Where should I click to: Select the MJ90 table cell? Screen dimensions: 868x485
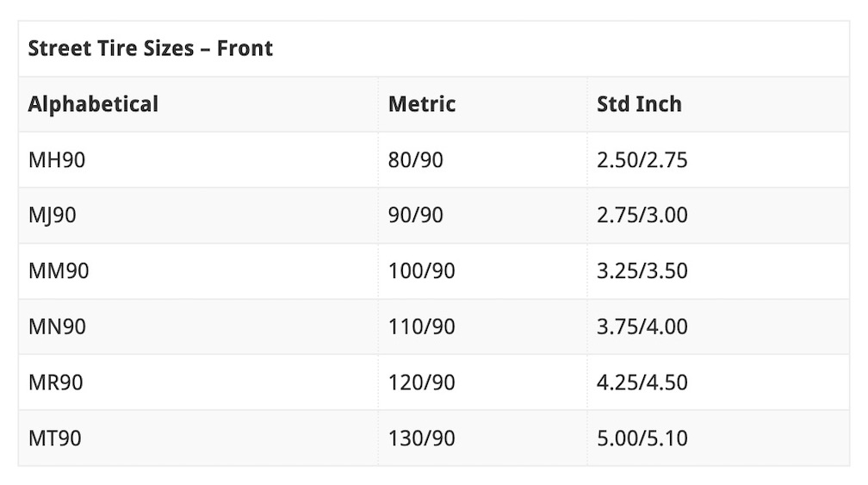coord(53,215)
